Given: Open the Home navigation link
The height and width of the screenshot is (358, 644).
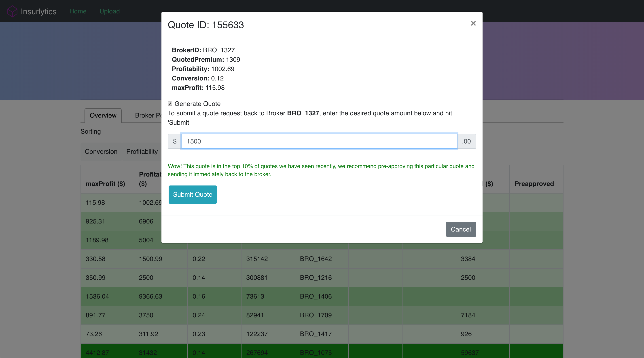Looking at the screenshot, I should pyautogui.click(x=78, y=11).
